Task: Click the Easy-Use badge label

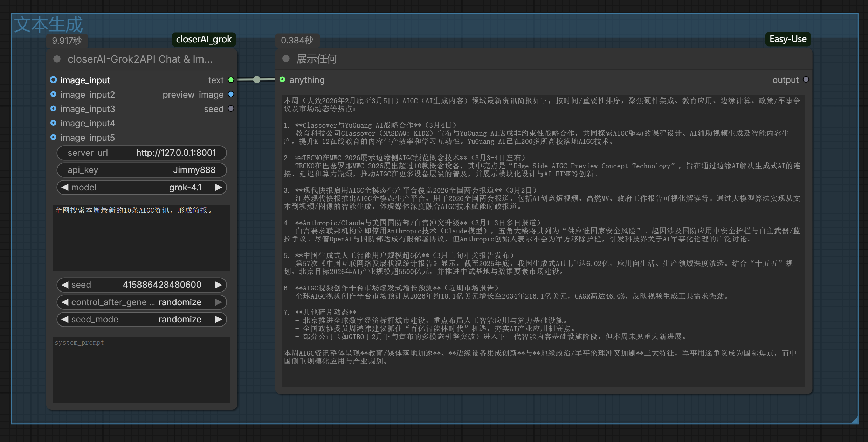Action: point(787,39)
